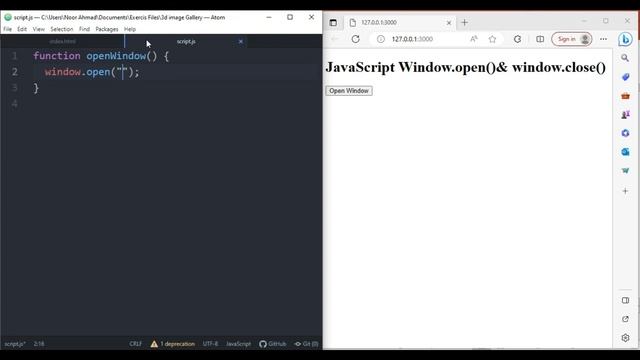The height and width of the screenshot is (360, 640).
Task: Click the Open Window button in browser
Action: pos(349,91)
